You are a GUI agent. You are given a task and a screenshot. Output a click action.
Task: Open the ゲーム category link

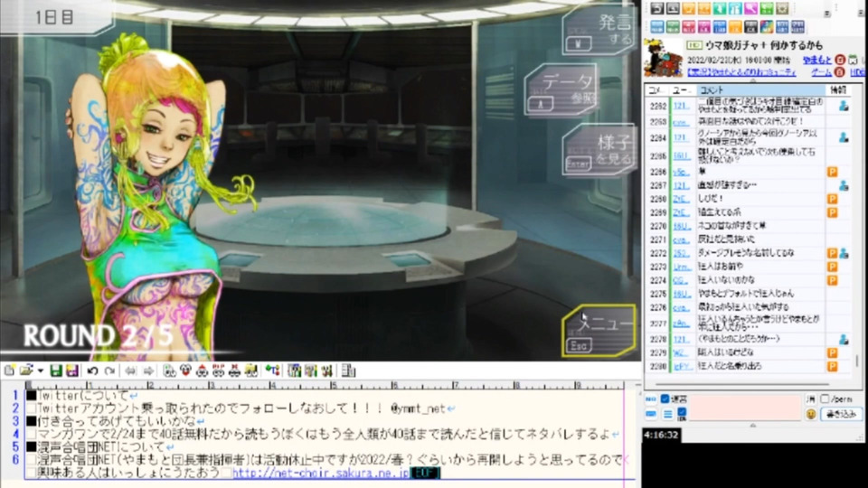click(822, 72)
